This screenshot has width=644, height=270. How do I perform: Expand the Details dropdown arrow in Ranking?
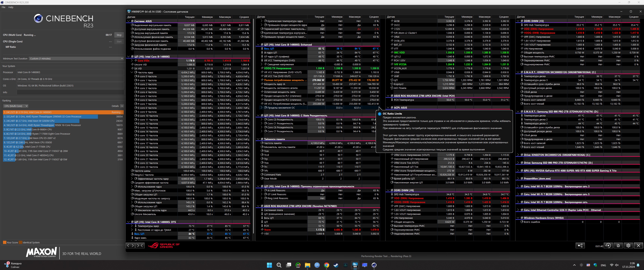tap(122, 106)
